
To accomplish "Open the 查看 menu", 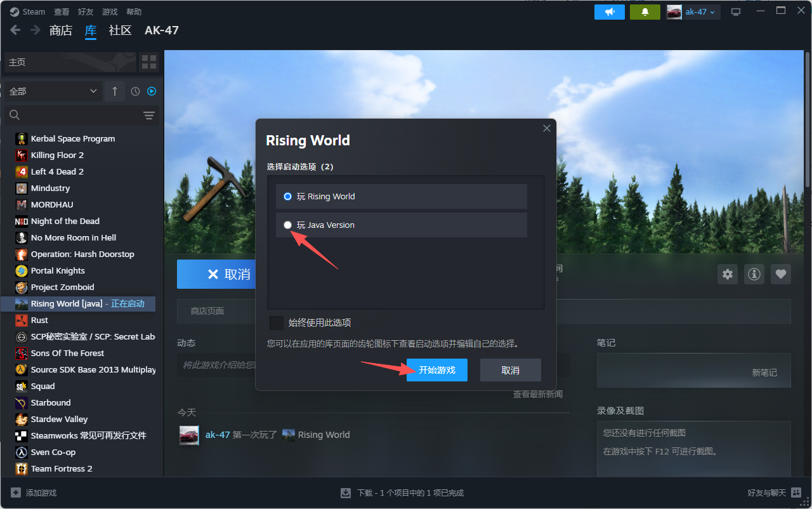I will pos(62,11).
